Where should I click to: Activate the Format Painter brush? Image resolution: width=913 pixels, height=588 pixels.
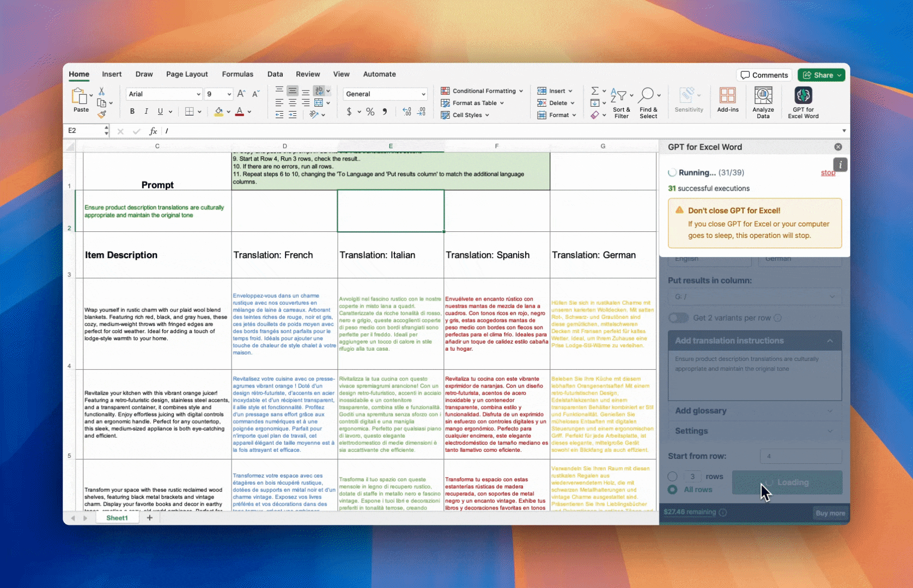pos(101,114)
